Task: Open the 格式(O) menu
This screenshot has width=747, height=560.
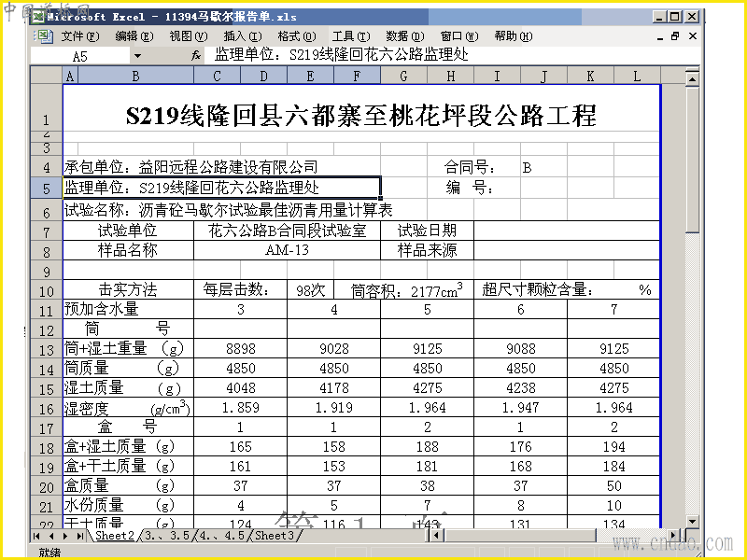Action: coord(297,36)
